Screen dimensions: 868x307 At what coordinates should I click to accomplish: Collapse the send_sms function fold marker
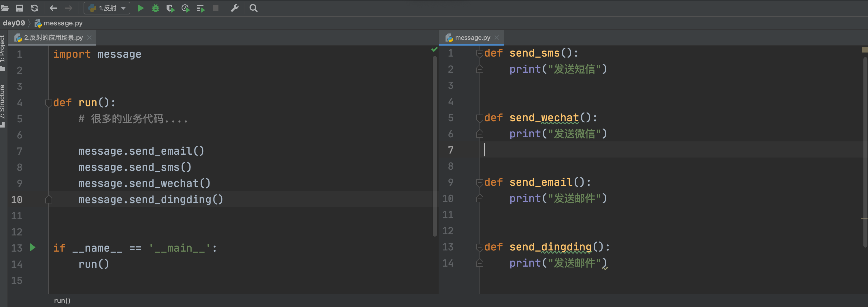pyautogui.click(x=480, y=53)
